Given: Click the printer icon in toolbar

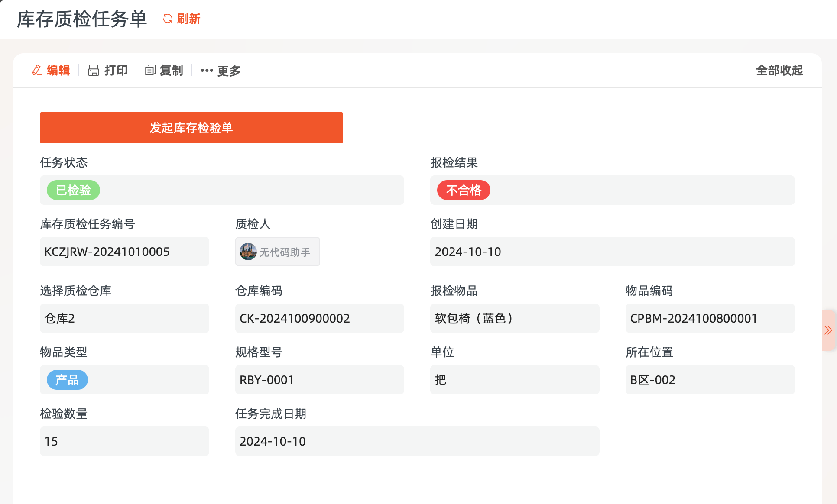Looking at the screenshot, I should [x=93, y=70].
